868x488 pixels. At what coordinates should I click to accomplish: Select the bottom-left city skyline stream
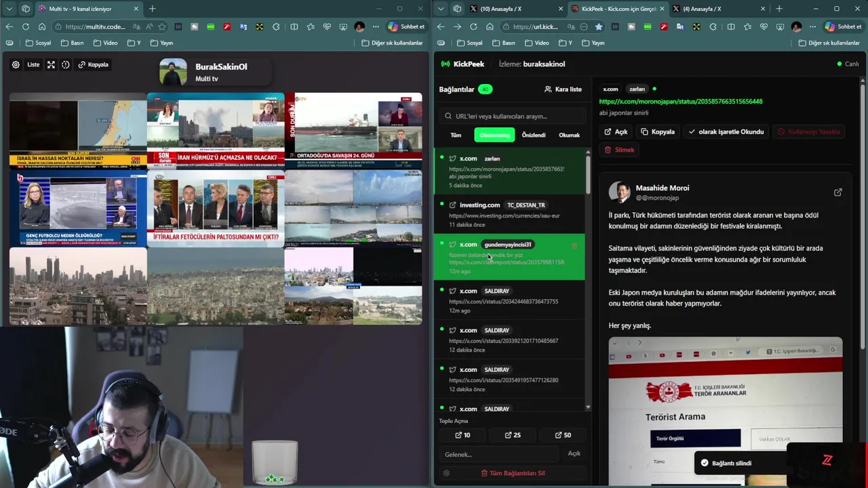coord(78,286)
